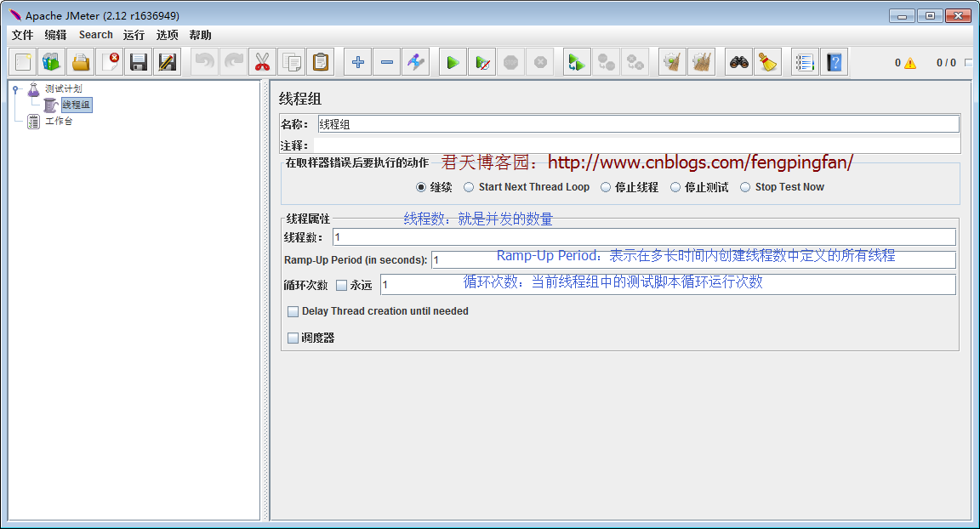Click the Paste clipboard icon
The height and width of the screenshot is (529, 980).
pyautogui.click(x=320, y=62)
